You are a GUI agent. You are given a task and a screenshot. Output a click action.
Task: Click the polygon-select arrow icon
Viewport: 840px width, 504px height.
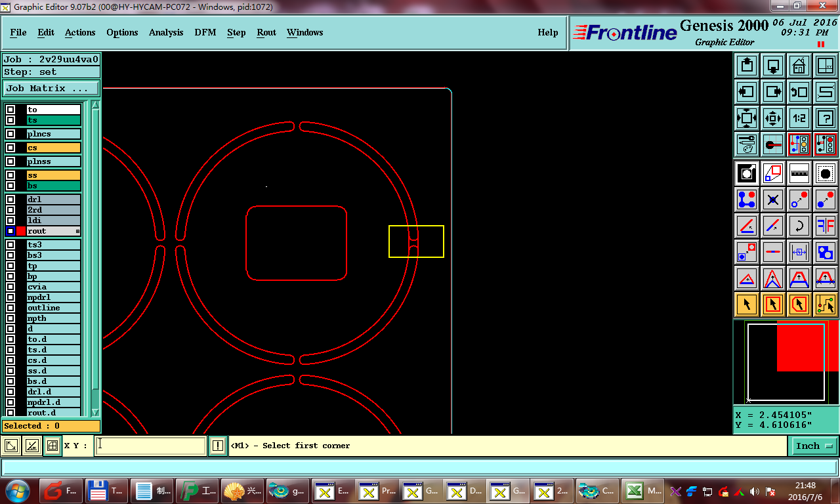(799, 304)
